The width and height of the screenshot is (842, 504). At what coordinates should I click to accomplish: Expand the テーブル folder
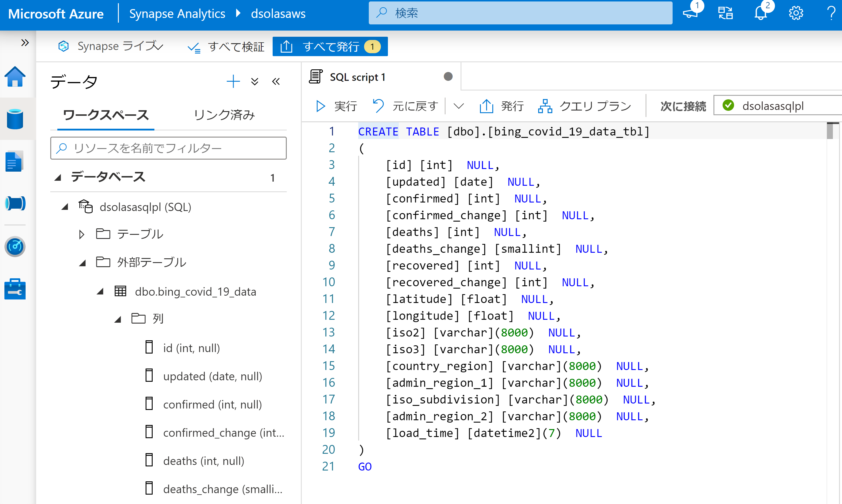(x=81, y=234)
